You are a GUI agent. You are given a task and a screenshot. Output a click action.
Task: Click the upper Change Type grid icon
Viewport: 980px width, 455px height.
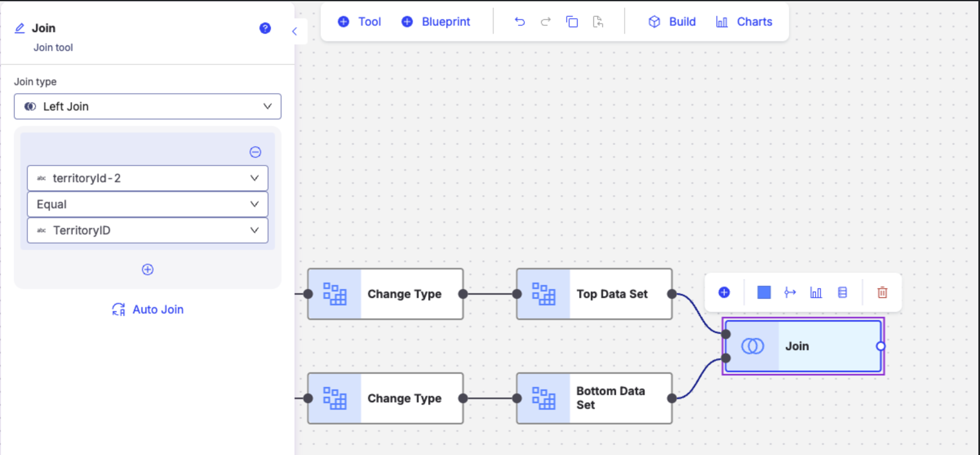(335, 294)
